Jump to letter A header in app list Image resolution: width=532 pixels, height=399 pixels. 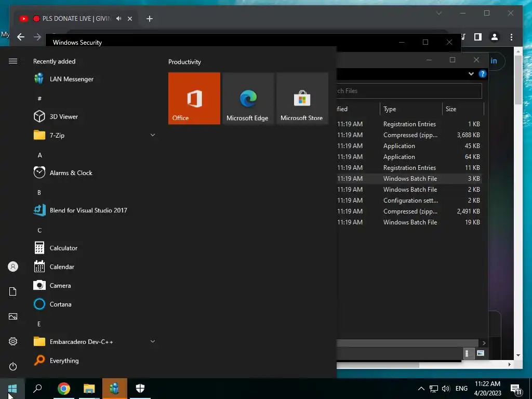(39, 155)
